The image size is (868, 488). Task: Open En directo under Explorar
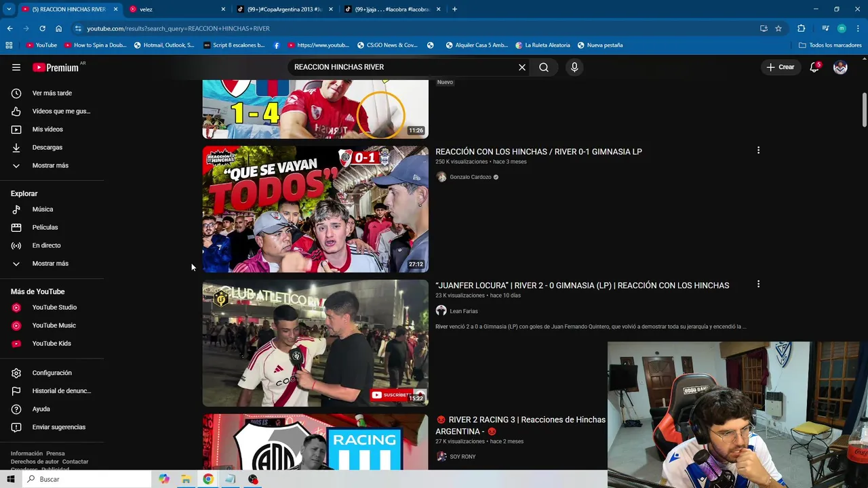point(52,245)
